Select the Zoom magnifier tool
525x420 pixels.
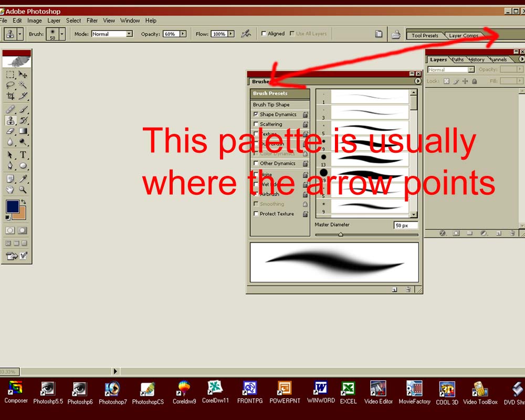[23, 190]
